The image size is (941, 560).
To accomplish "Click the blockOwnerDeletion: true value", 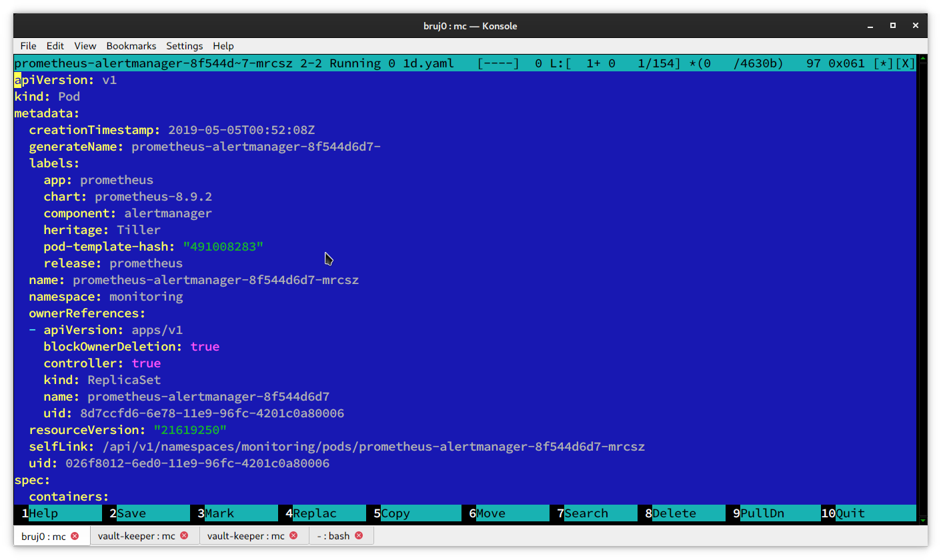I will (x=205, y=347).
